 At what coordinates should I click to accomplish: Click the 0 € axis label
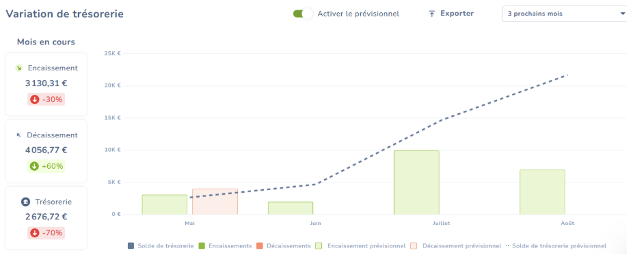coord(117,214)
